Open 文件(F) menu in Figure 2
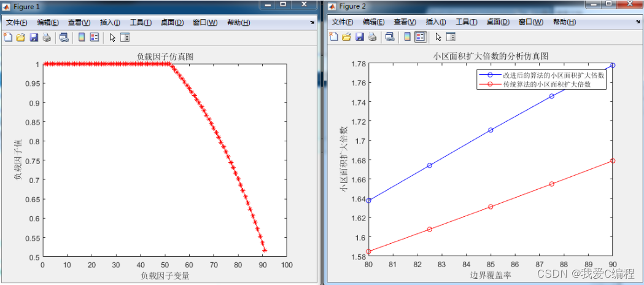 coord(343,22)
